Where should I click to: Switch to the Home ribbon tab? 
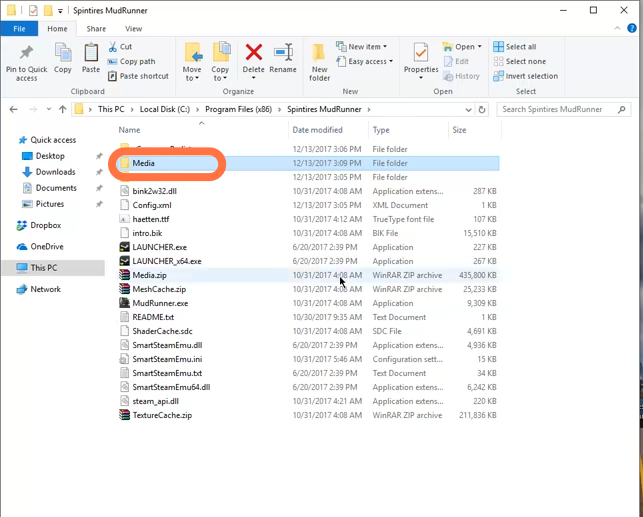[x=57, y=29]
